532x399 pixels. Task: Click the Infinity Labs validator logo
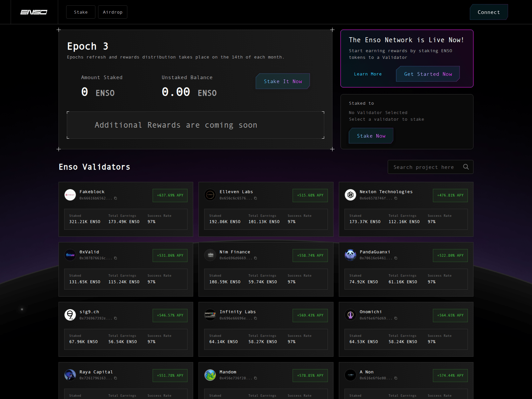tap(210, 315)
